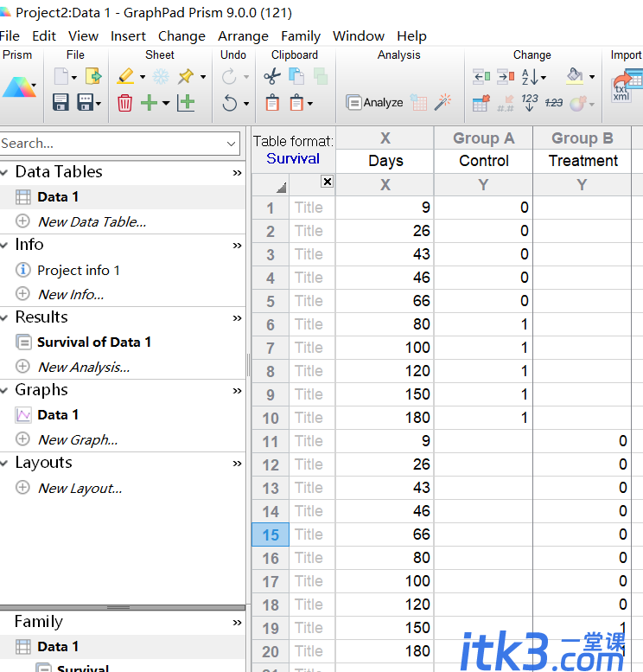This screenshot has height=672, width=643.
Task: Open Survival of Data 1 results
Action: coord(94,342)
